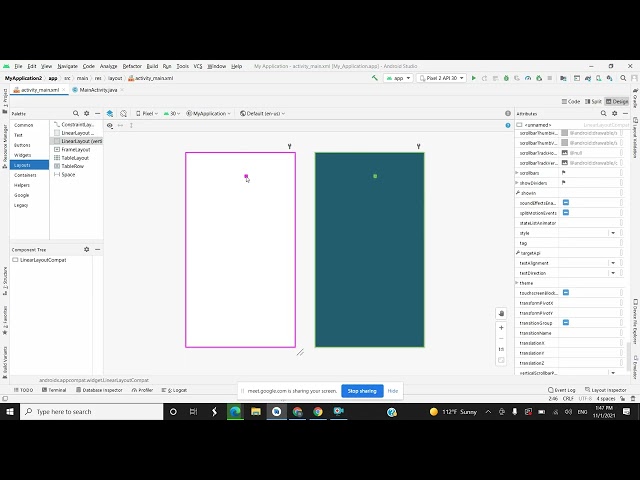Run the app with the green play button

tap(473, 78)
